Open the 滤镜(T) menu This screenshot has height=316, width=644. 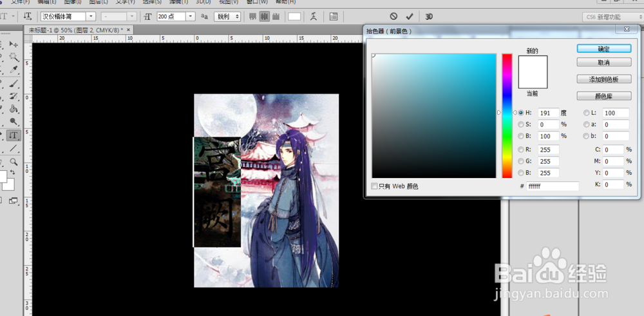(178, 2)
